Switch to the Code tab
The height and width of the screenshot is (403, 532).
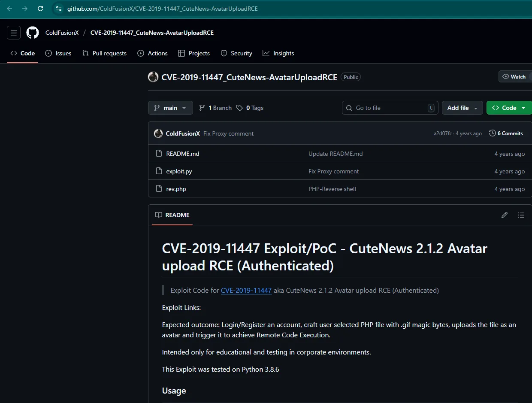tap(23, 53)
